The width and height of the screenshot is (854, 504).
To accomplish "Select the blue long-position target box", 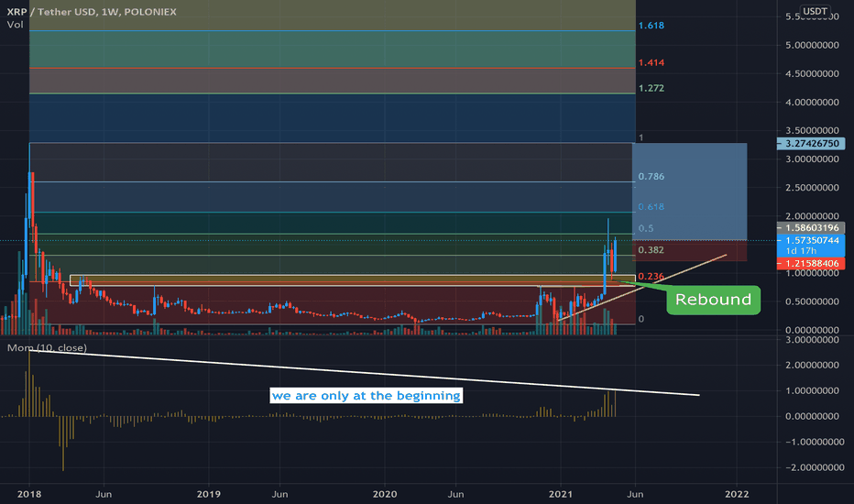I will coord(689,192).
